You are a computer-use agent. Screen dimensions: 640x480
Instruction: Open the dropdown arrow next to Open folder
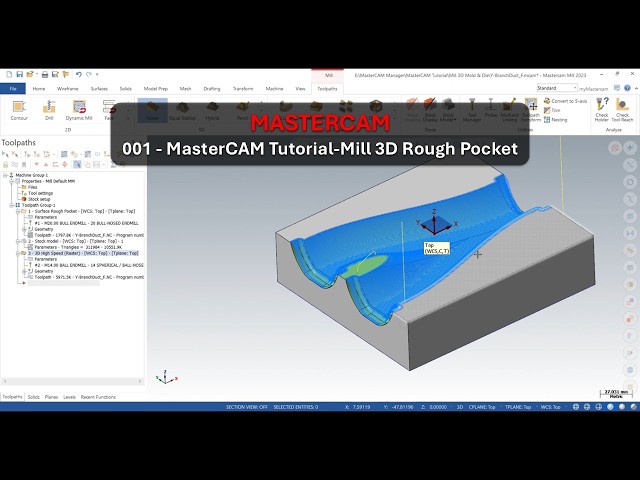coord(37,75)
